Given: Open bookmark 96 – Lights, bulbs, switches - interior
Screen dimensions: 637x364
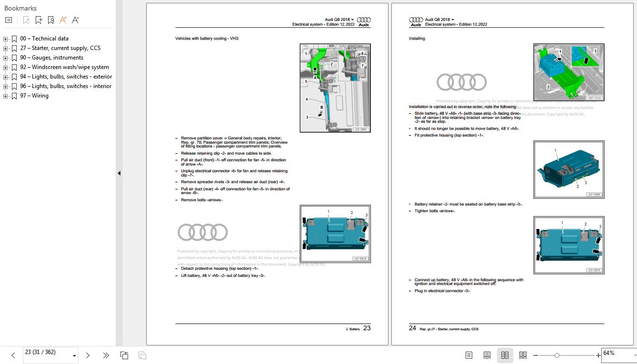Looking at the screenshot, I should point(66,86).
